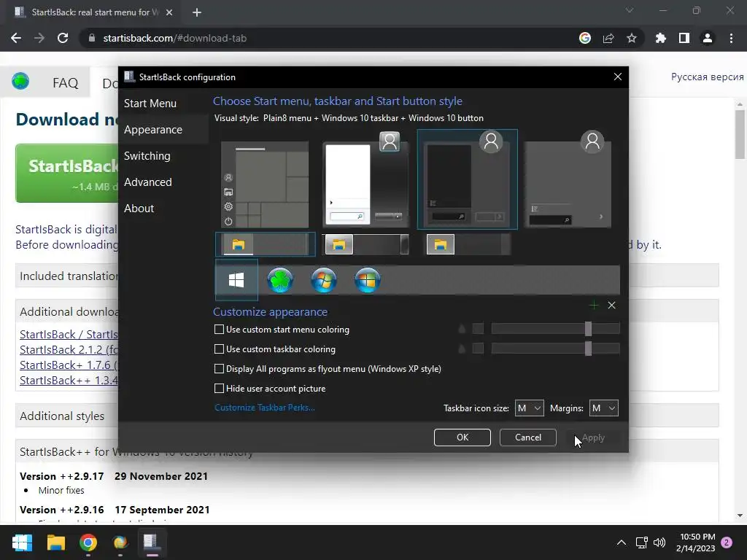Share this page via the share icon
The width and height of the screenshot is (747, 560).
pos(608,38)
